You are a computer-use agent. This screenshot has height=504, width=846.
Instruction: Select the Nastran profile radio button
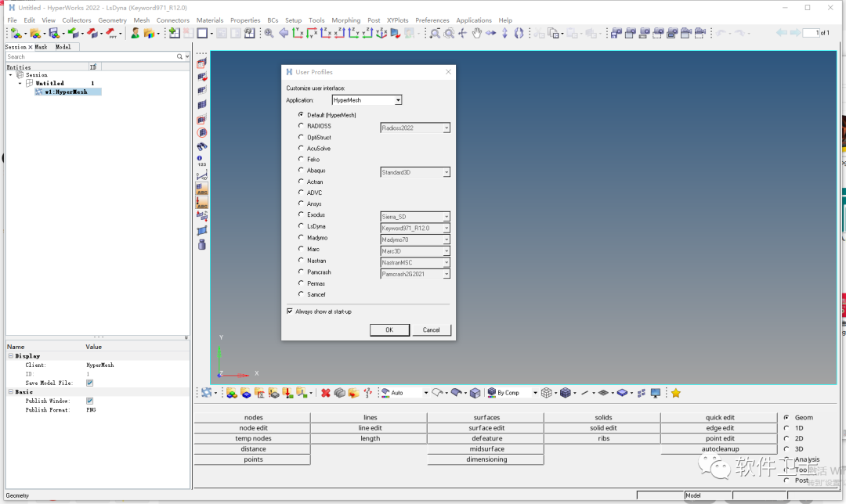tap(301, 260)
